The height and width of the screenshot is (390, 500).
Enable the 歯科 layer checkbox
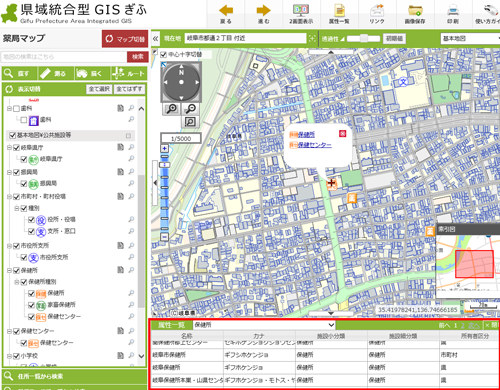16,109
